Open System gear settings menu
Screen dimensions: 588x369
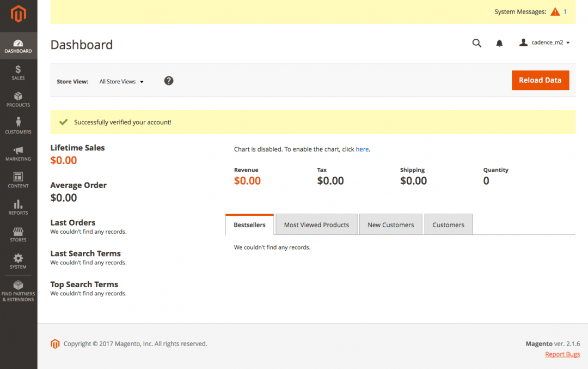pyautogui.click(x=18, y=261)
